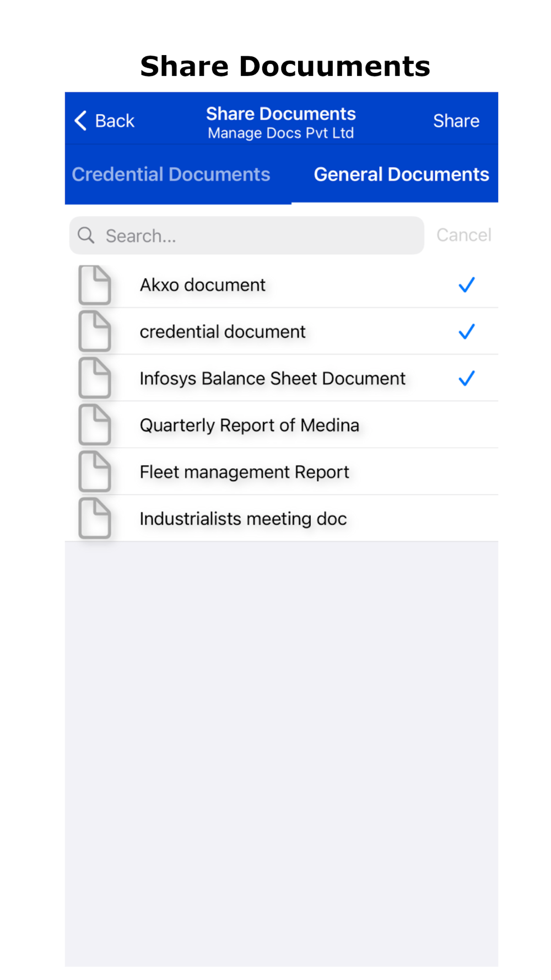Viewport: 551px width, 980px height.
Task: Tap file icon next to Quarterly Report of Medina
Action: 95,425
